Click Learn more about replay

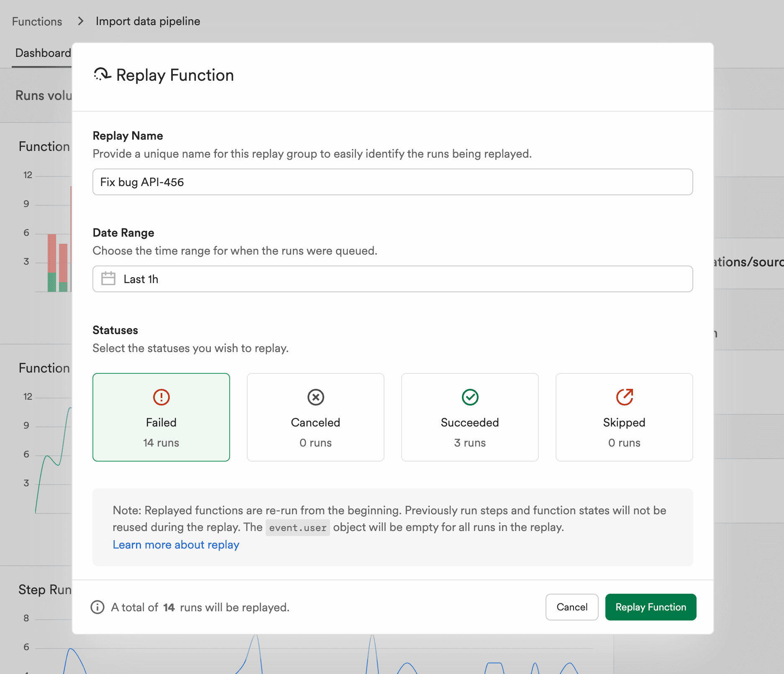click(x=176, y=544)
